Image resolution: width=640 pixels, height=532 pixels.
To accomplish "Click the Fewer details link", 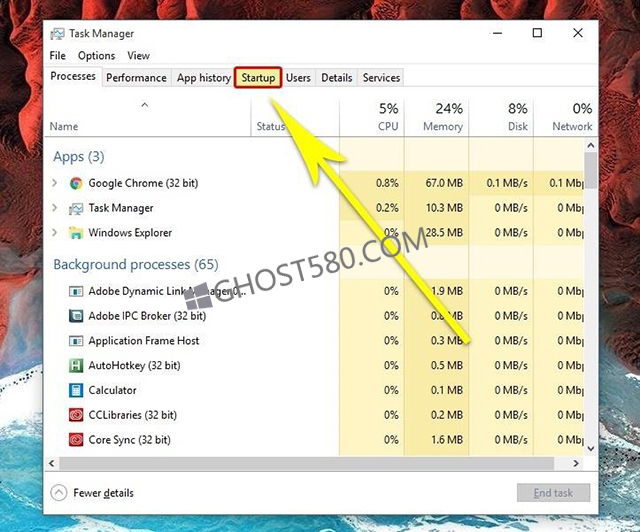I will [103, 493].
